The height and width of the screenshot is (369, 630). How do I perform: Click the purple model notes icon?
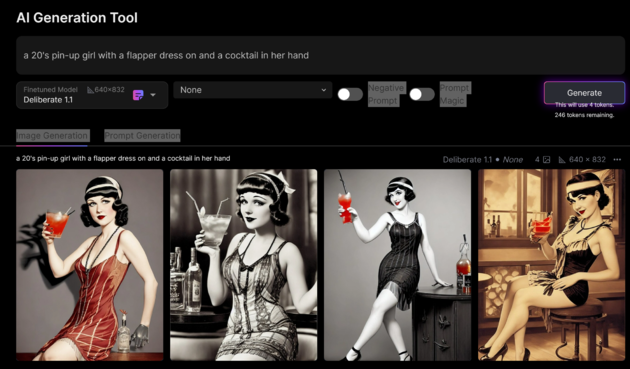pyautogui.click(x=138, y=95)
